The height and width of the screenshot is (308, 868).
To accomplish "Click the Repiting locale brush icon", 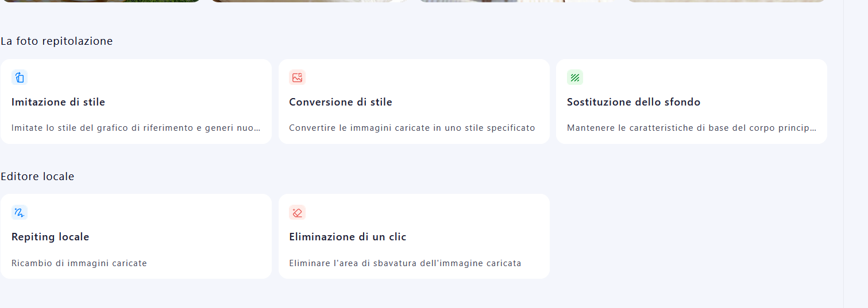I will pyautogui.click(x=20, y=213).
